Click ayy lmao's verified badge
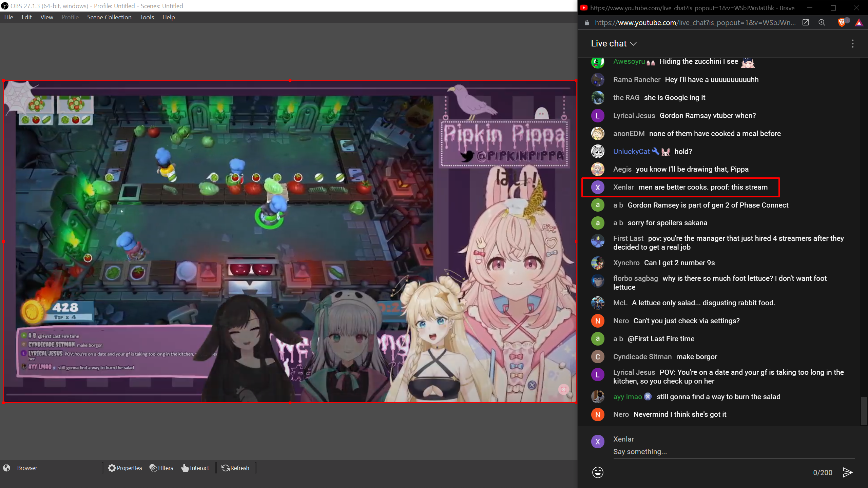 [x=648, y=396]
